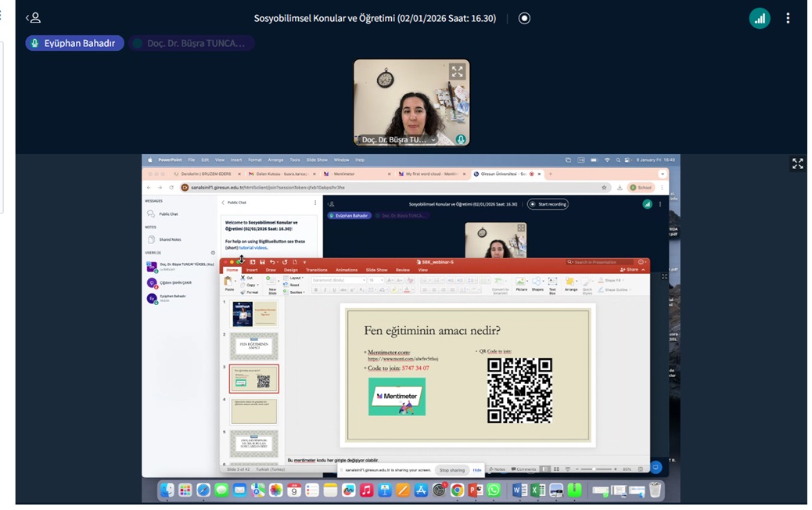Viewport: 812px width, 510px height.
Task: Open the Slide Show menu in menu bar
Action: click(x=318, y=160)
